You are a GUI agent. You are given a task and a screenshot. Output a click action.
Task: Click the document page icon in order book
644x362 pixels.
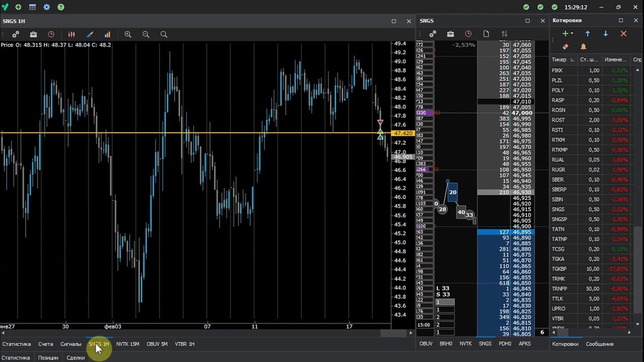click(486, 34)
